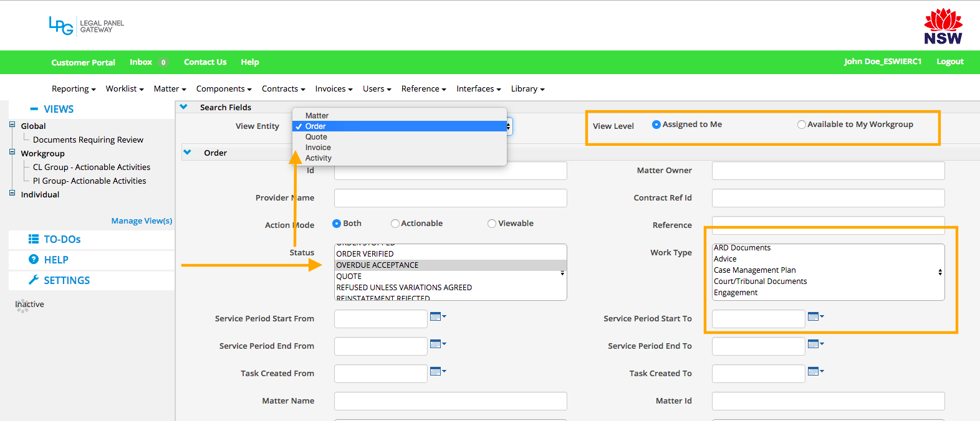Open Contact Us page

tap(205, 62)
